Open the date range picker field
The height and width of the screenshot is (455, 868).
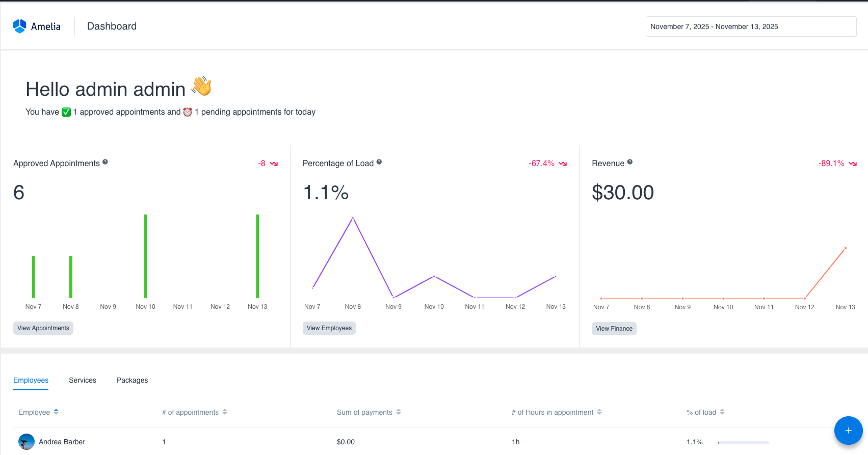[x=751, y=26]
